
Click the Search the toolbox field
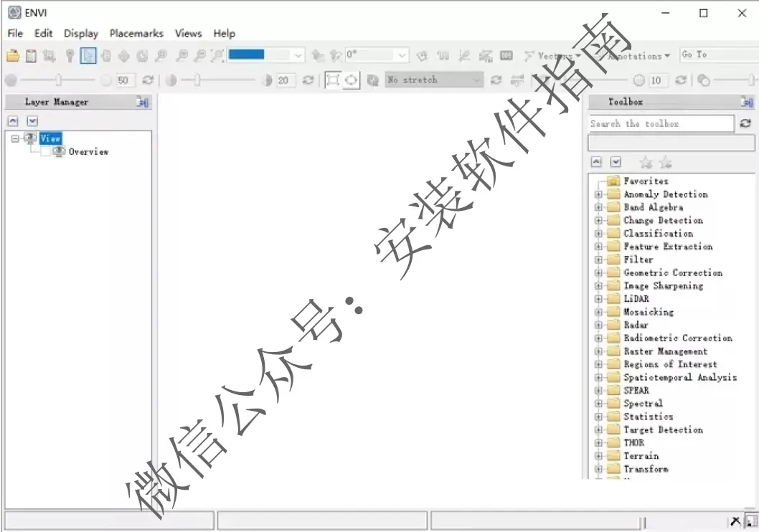[661, 124]
